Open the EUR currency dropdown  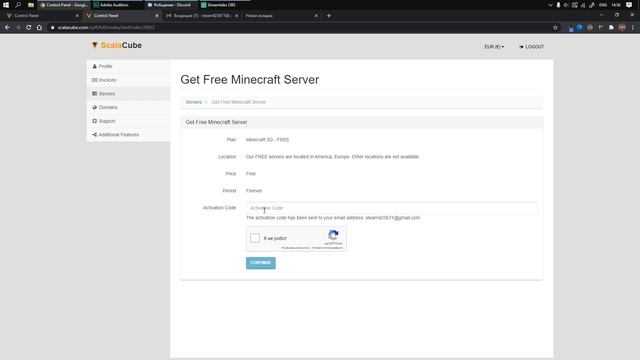click(494, 47)
